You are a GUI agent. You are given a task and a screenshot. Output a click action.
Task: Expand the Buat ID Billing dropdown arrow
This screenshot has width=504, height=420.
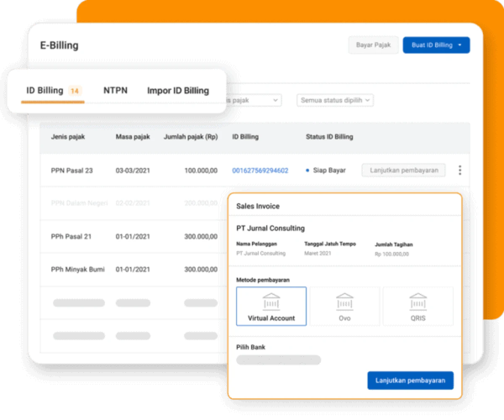[460, 45]
